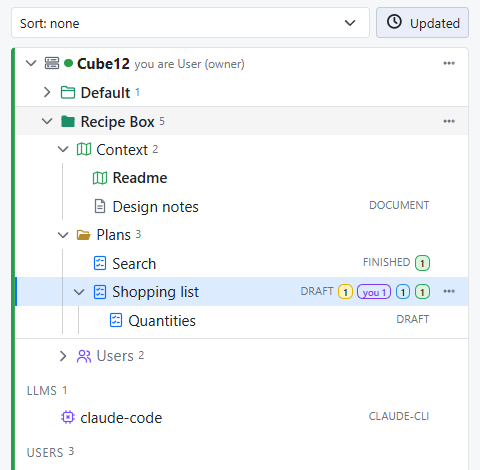This screenshot has height=470, width=480.
Task: Click the you are User (owner) text
Action: click(x=190, y=64)
